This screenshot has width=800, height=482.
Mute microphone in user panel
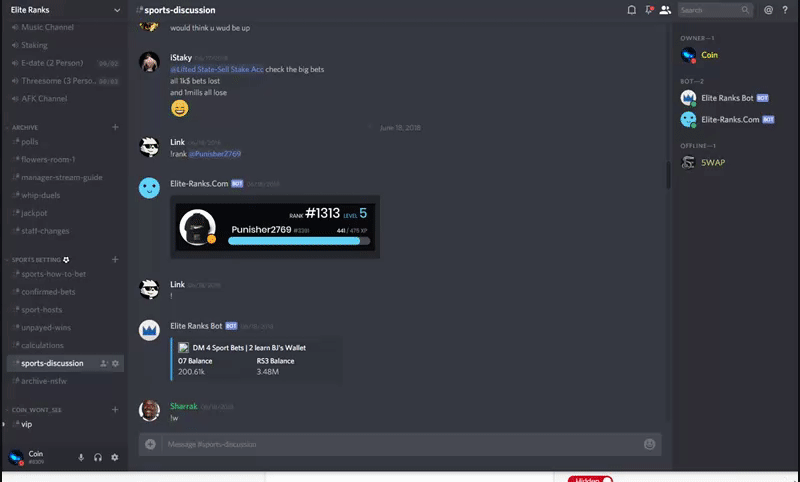[x=81, y=458]
